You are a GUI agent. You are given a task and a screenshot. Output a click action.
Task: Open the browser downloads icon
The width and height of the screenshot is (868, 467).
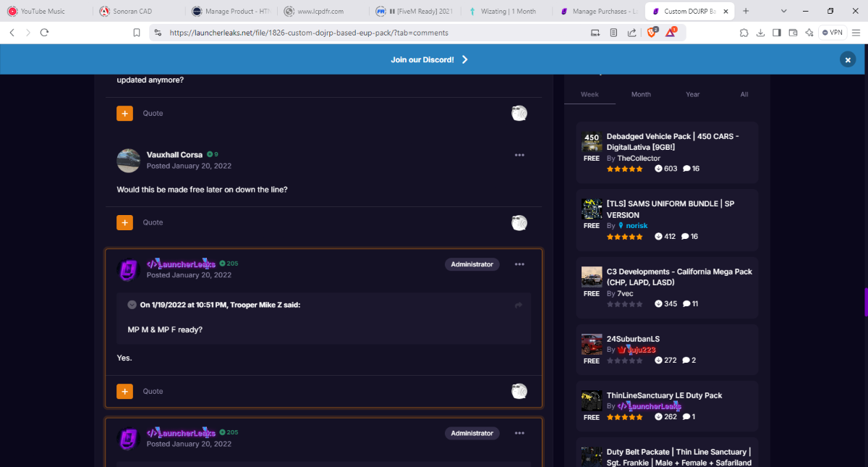tap(760, 33)
